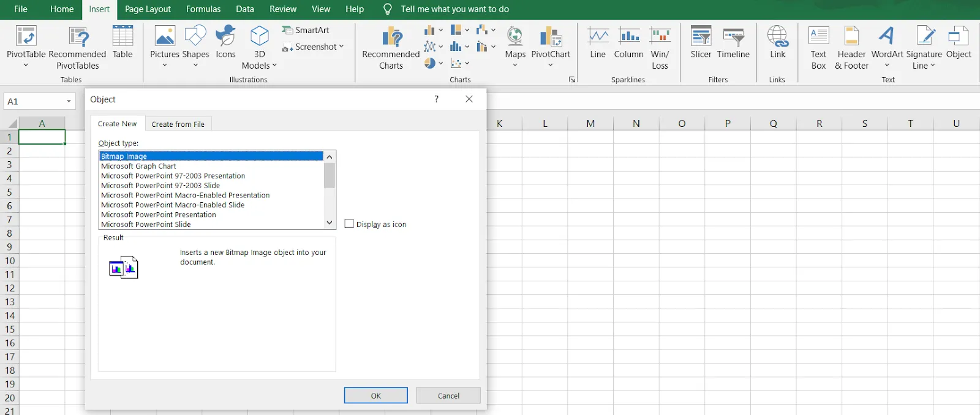Select Microsoft Graph Chart object type

(x=211, y=166)
